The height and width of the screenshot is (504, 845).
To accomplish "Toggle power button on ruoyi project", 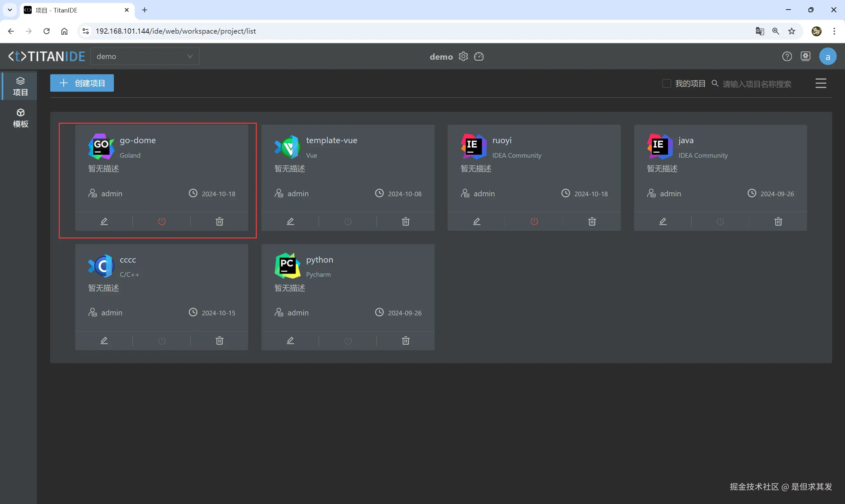I will (534, 221).
